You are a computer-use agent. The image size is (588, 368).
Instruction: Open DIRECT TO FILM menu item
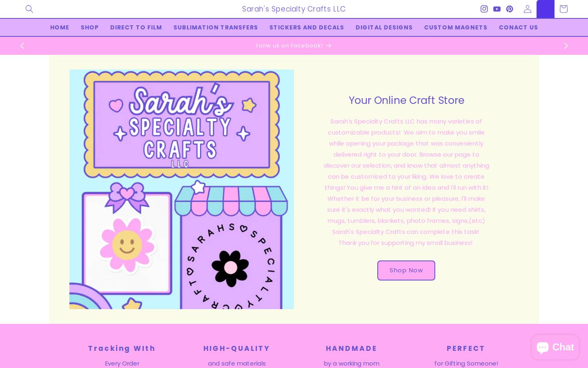[x=136, y=27]
